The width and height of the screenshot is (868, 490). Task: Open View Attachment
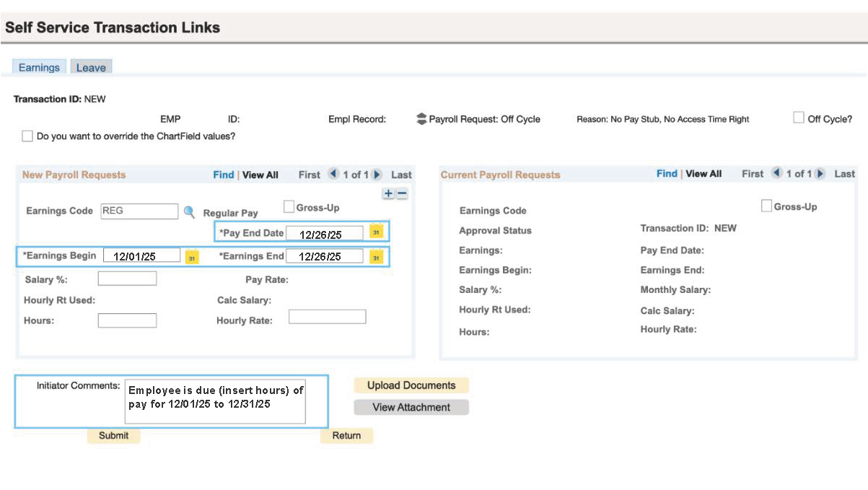point(411,407)
